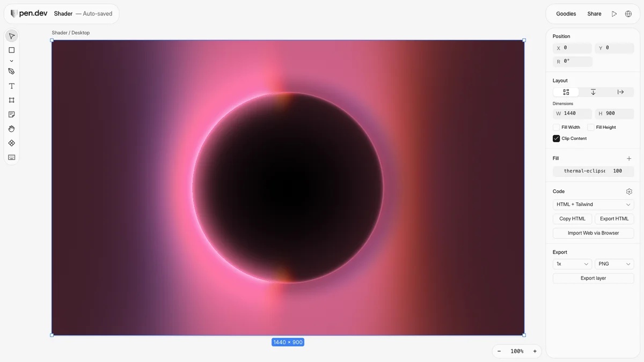Click the Play preview icon
This screenshot has height=362, width=644.
pos(614,14)
